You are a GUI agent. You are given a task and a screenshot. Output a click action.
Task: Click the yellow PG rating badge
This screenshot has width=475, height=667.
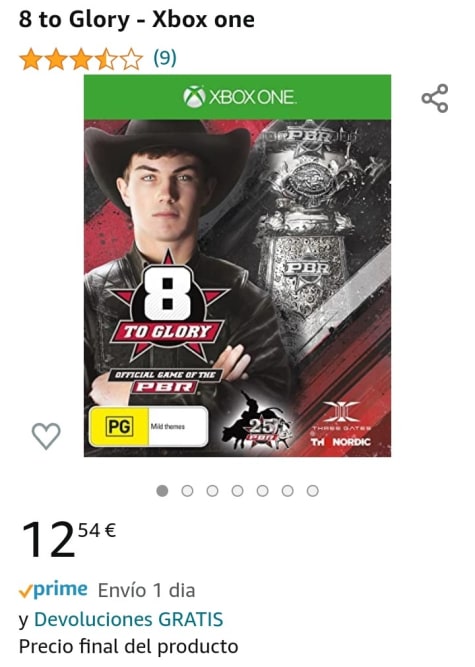(119, 426)
